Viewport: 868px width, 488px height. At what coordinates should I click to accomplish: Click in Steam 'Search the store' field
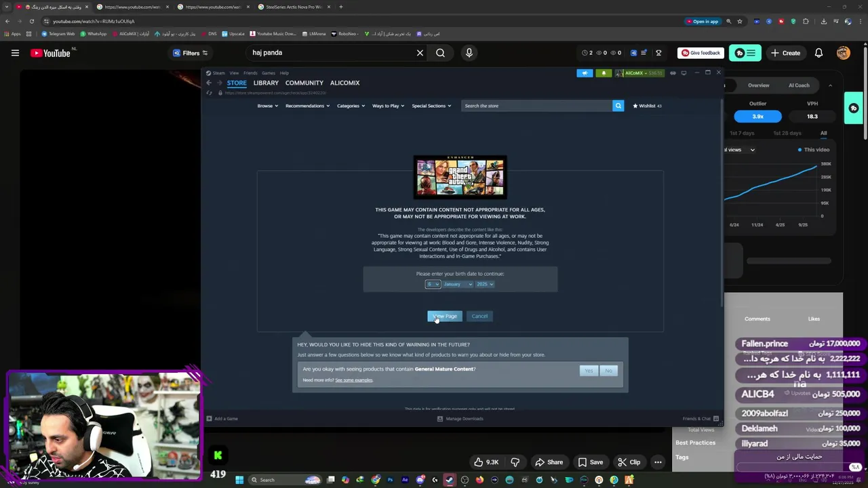click(x=536, y=106)
